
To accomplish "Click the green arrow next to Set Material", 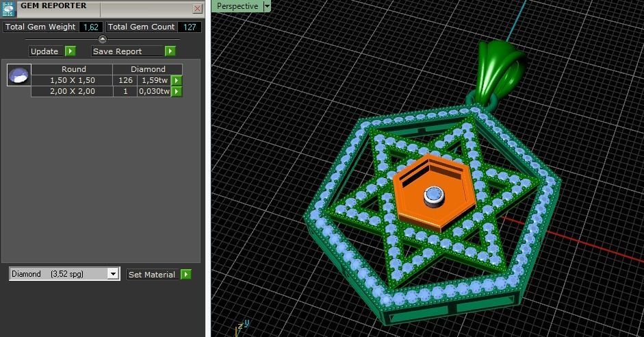I will click(186, 274).
